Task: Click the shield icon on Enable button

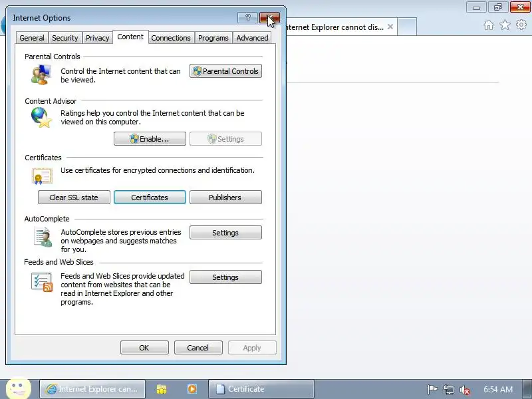Action: click(x=134, y=139)
